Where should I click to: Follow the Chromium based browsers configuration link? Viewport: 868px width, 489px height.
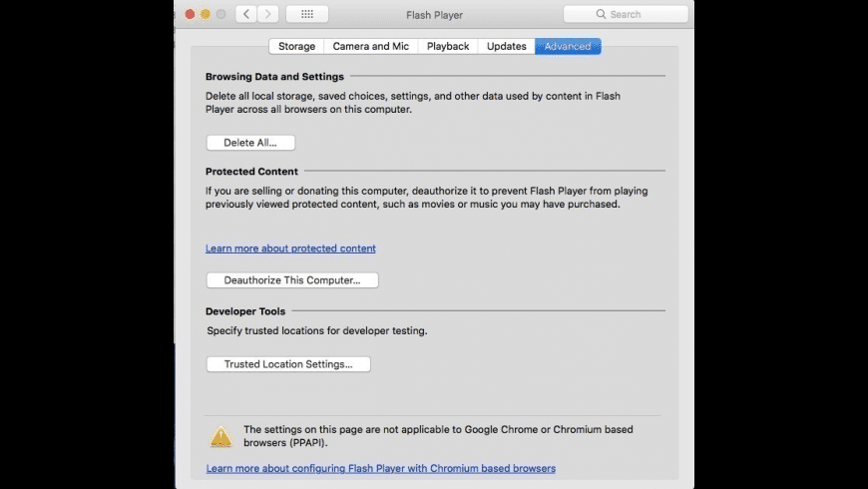380,468
